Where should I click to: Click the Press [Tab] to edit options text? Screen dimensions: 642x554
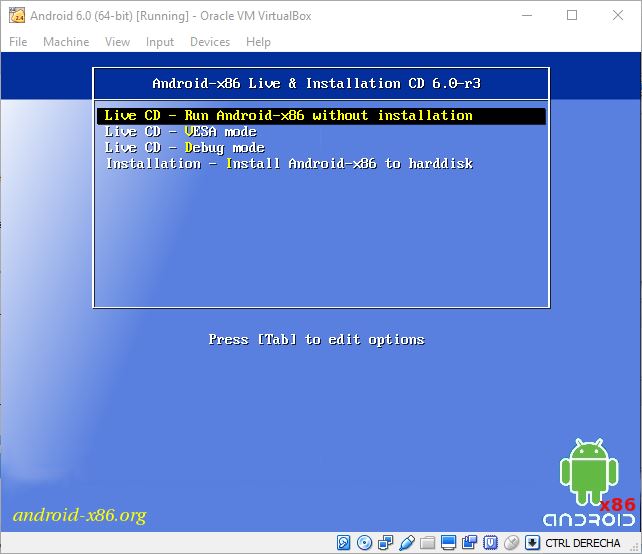(x=316, y=339)
